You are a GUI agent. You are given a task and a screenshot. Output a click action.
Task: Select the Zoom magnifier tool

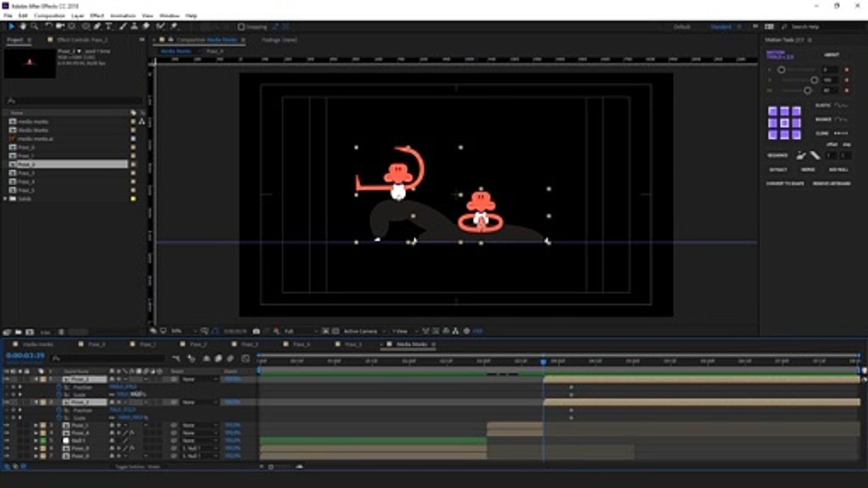[34, 26]
